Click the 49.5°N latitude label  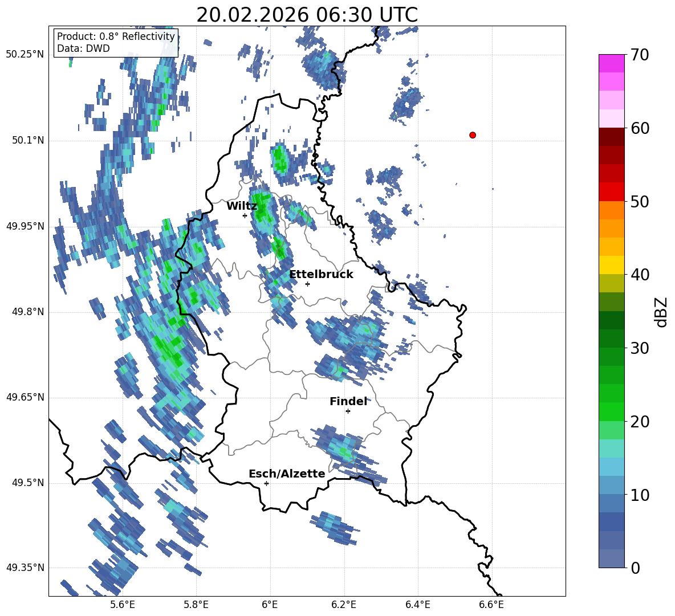(28, 483)
